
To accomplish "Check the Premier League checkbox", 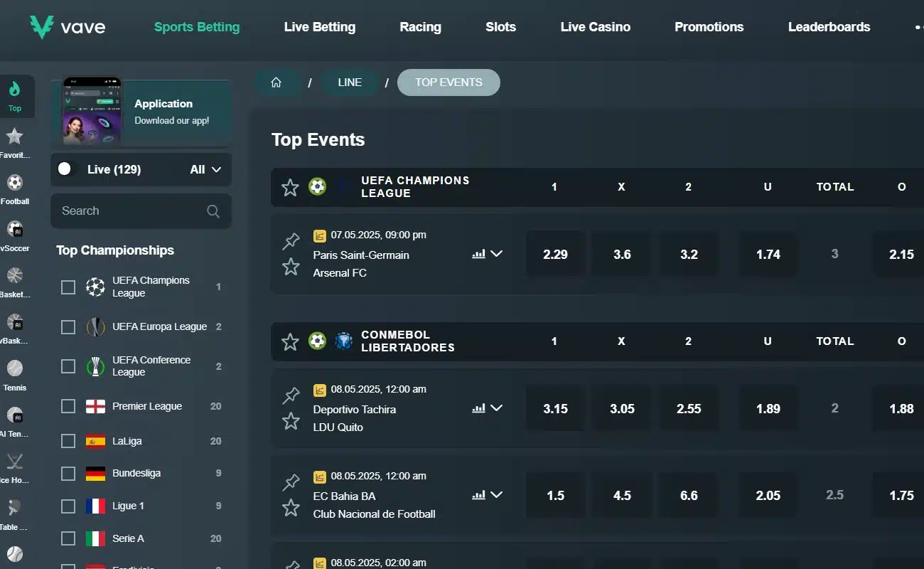I will coord(68,406).
